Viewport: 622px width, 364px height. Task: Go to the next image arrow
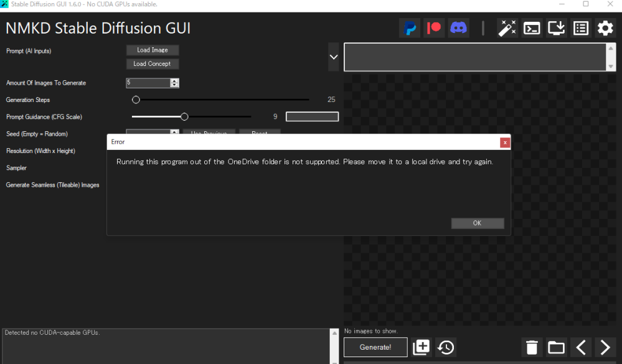point(605,347)
